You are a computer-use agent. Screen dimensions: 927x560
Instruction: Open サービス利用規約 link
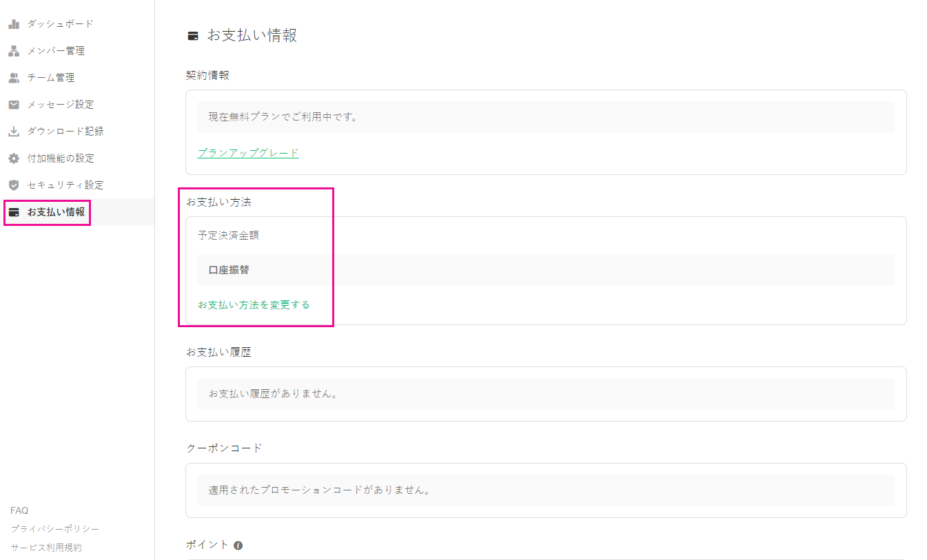[x=46, y=548]
